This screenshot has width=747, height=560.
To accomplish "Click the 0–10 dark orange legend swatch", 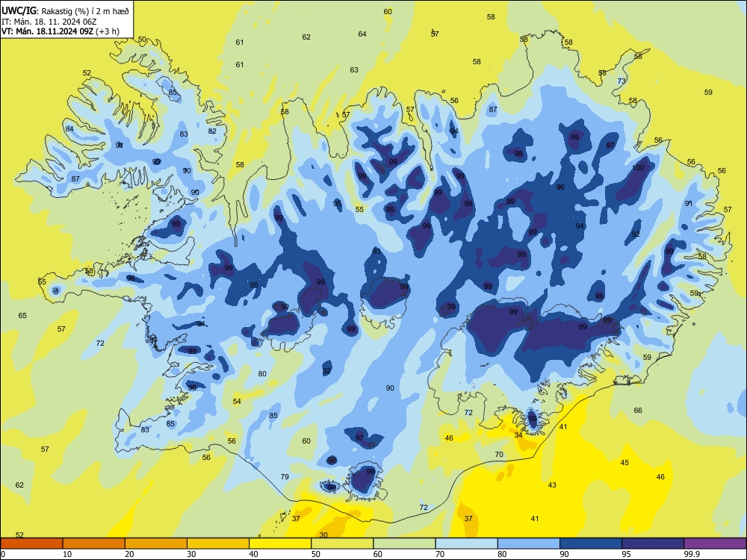I will click(31, 544).
